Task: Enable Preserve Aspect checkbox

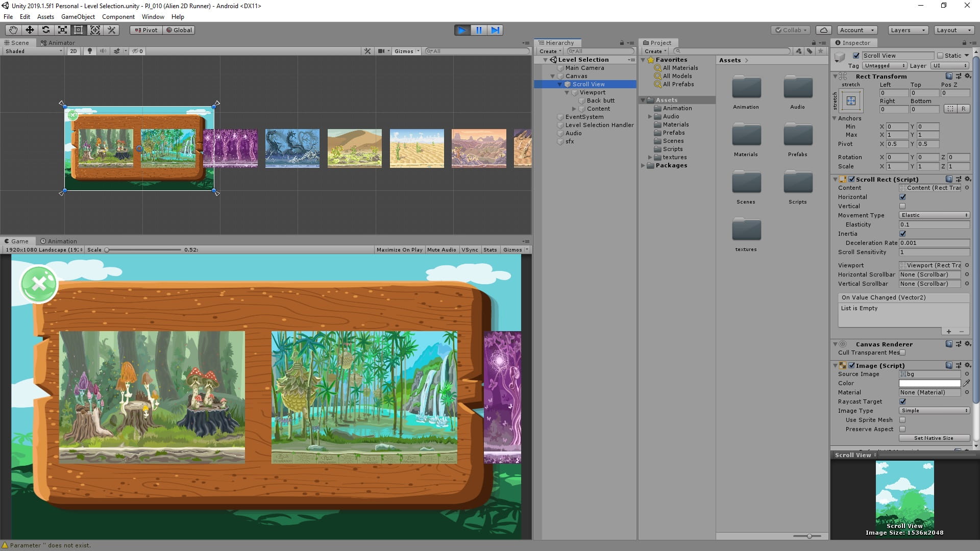Action: (x=902, y=429)
